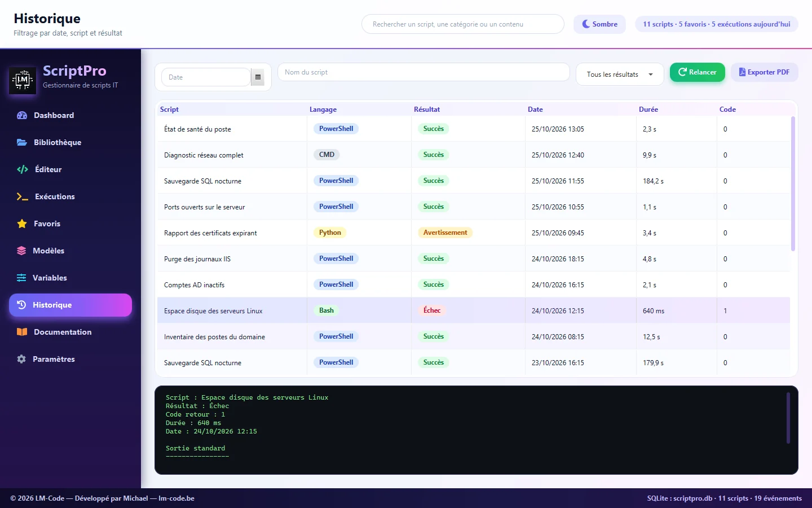Click the Exporter PDF button
Image resolution: width=812 pixels, height=508 pixels.
click(x=765, y=72)
